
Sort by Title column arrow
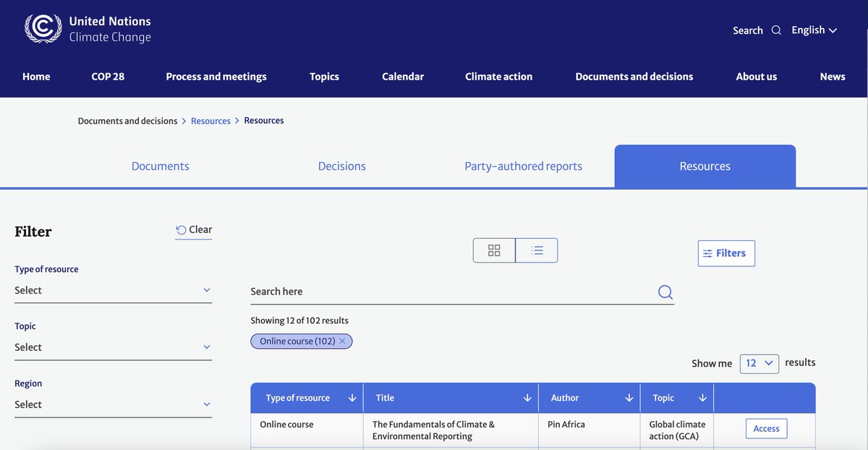pyautogui.click(x=527, y=398)
